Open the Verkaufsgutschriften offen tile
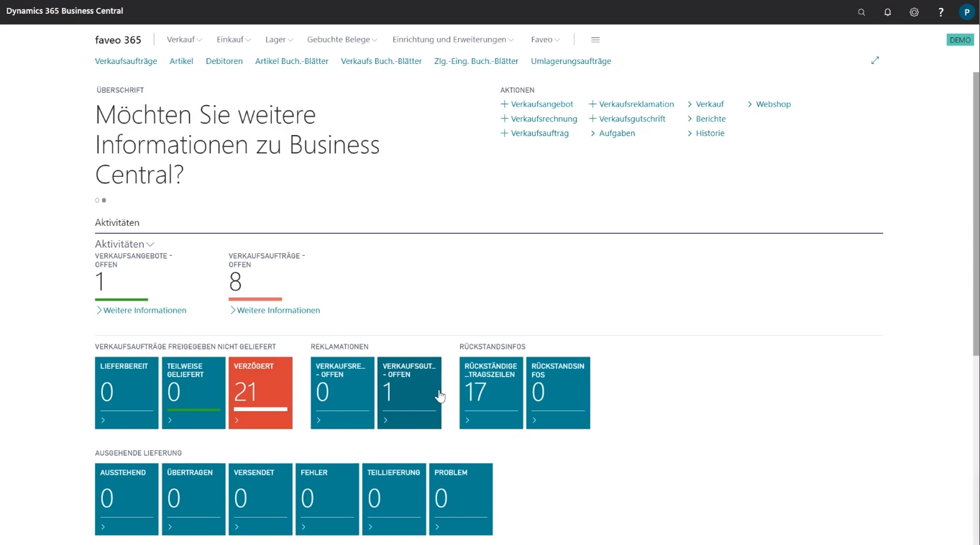This screenshot has width=980, height=545. tap(409, 393)
